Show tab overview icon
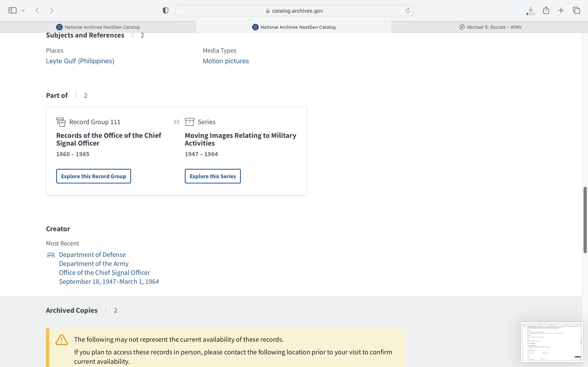 point(576,10)
